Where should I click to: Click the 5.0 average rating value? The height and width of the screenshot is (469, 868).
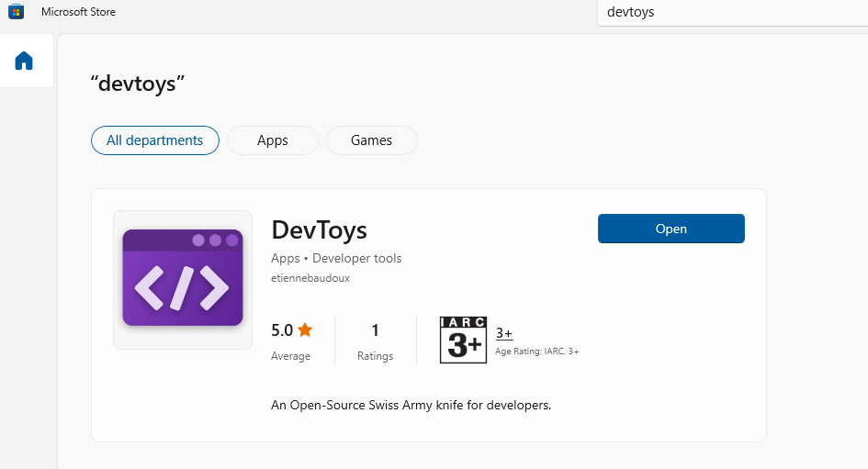click(282, 330)
